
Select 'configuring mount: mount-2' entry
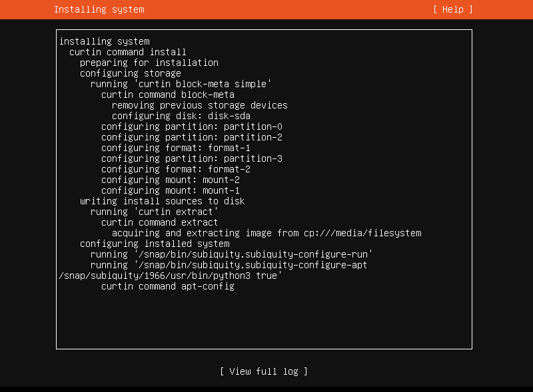pos(171,180)
